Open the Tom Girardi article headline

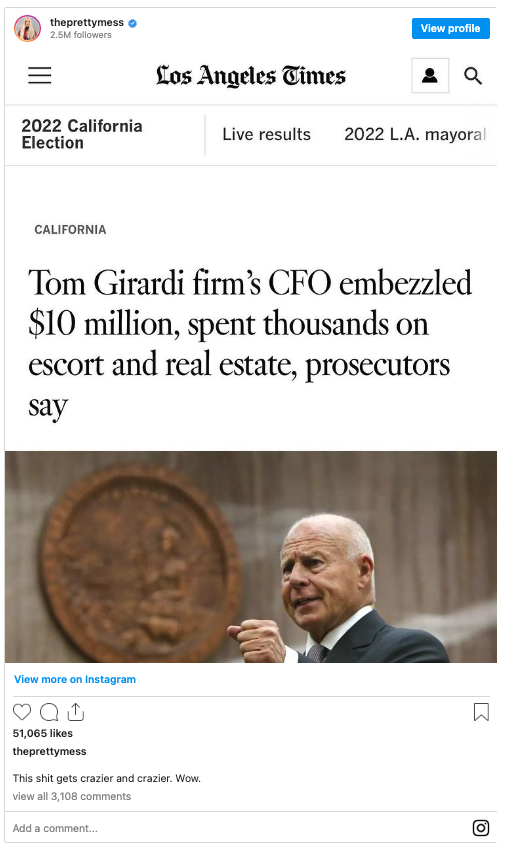(250, 344)
